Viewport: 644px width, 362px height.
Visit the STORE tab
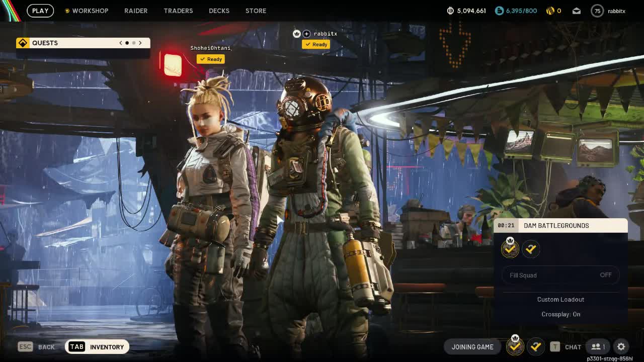(x=256, y=11)
